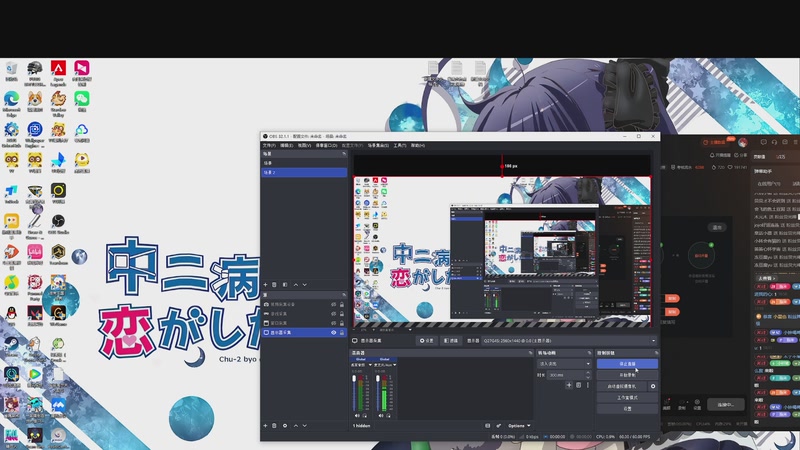Move selected source down in Sources panel

[x=305, y=426]
